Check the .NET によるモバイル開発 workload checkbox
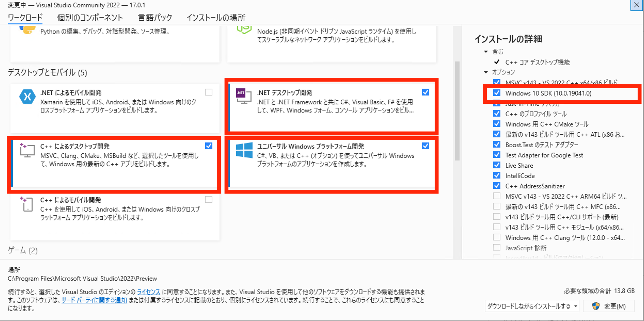 209,92
